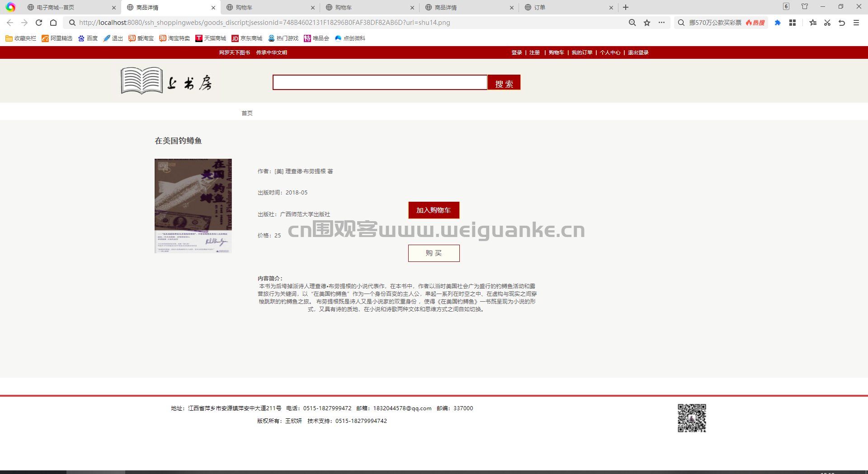The height and width of the screenshot is (474, 868).
Task: Open the apps grid icon in toolbar
Action: (x=793, y=23)
